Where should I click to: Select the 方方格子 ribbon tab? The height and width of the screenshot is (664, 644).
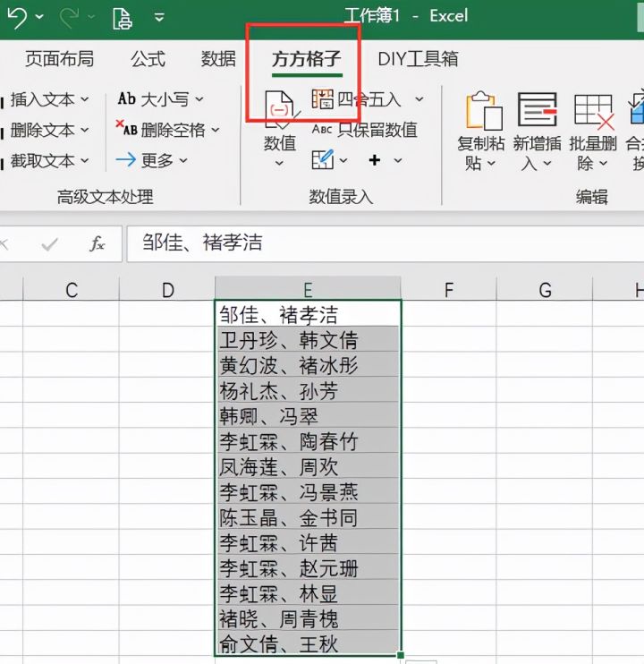(x=306, y=58)
